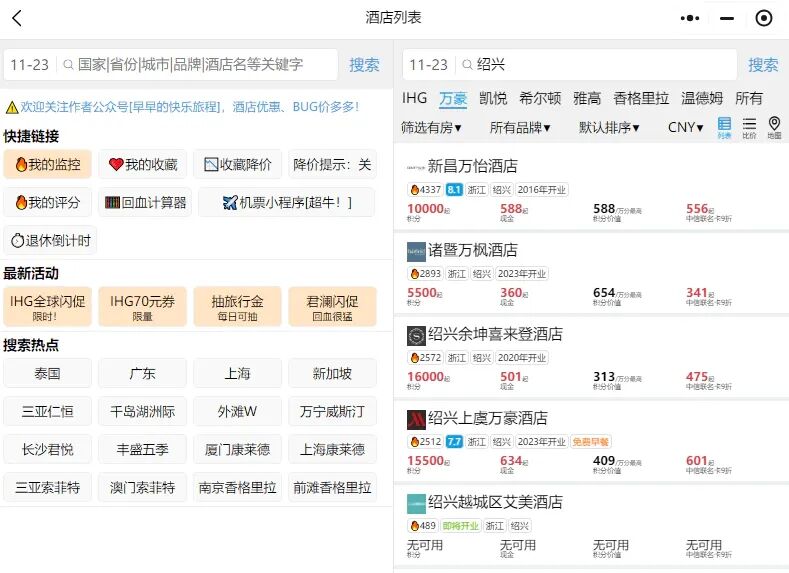Open IHG70元券 promotion
Image resolution: width=789 pixels, height=573 pixels.
click(x=143, y=306)
